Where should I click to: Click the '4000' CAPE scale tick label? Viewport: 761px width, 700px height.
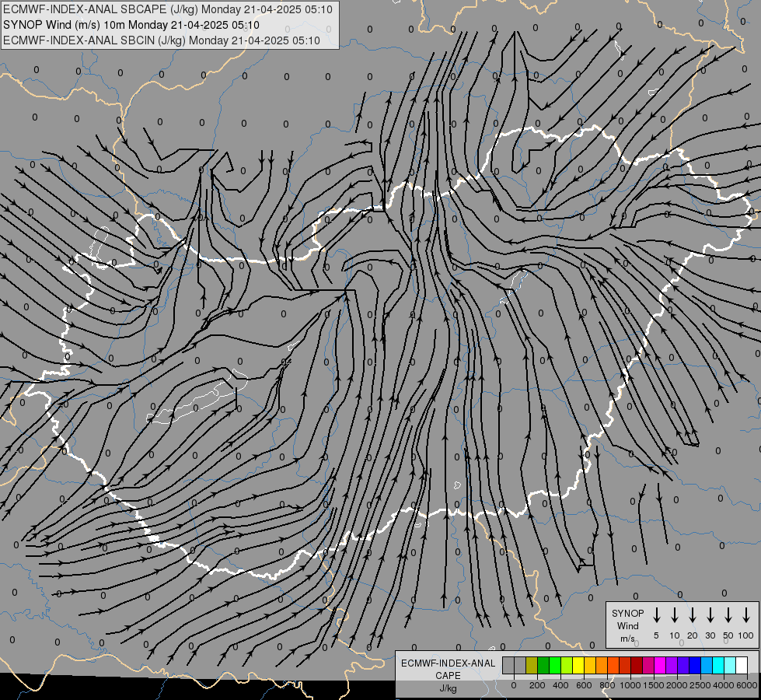click(x=724, y=685)
